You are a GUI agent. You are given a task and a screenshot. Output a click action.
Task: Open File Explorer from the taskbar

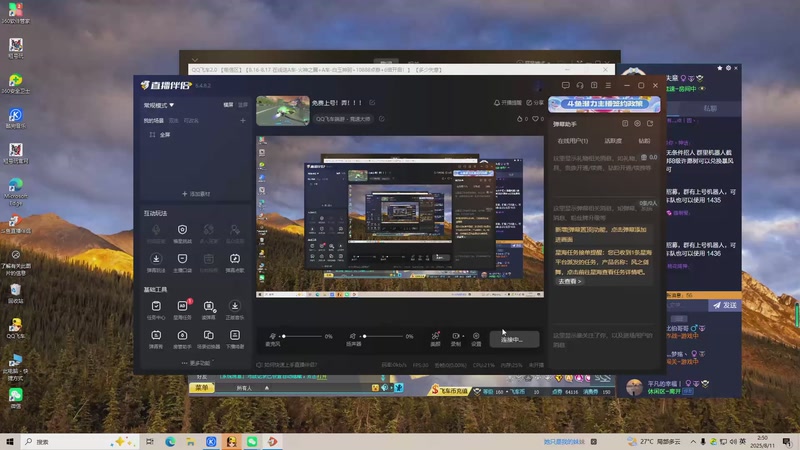190,441
